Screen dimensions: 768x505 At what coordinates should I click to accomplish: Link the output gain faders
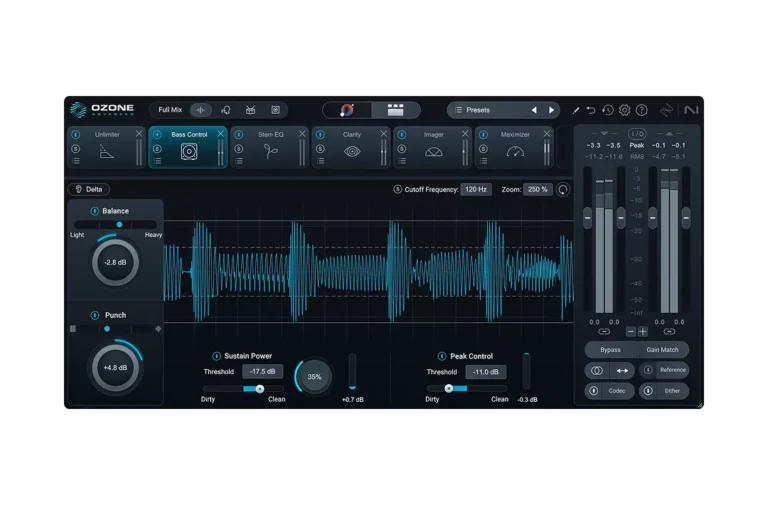pos(669,332)
